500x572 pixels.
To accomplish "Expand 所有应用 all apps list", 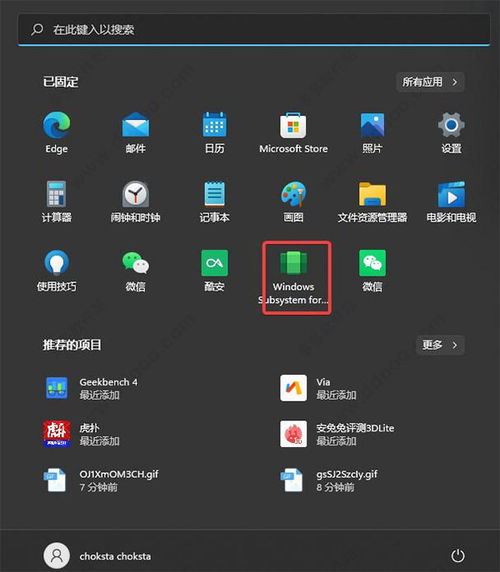I will click(430, 82).
